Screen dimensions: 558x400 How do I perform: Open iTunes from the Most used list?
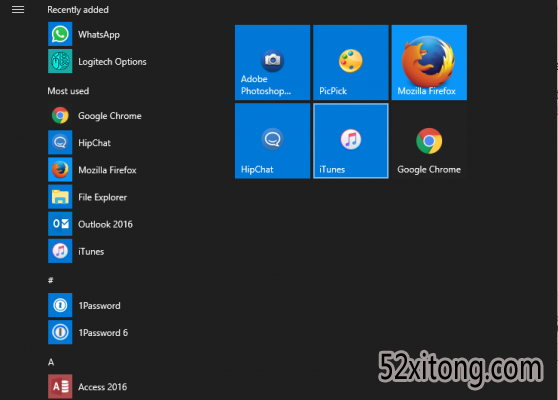[60, 251]
